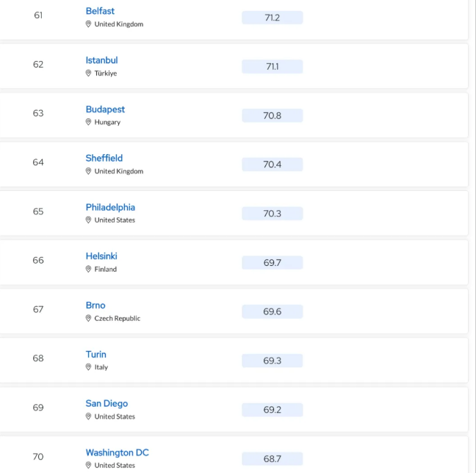Viewport: 476px width, 473px height.
Task: Click the location pin icon beside Czech Republic
Action: coord(88,319)
